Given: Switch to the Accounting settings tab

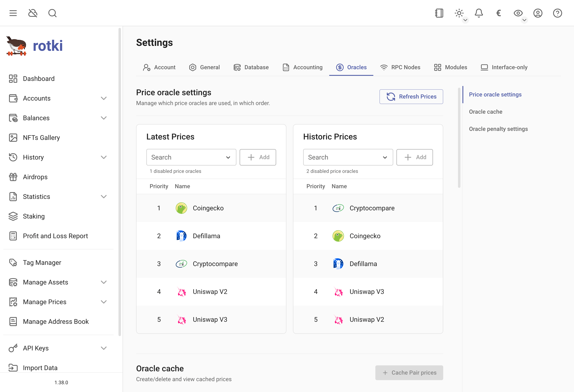Looking at the screenshot, I should click(302, 67).
